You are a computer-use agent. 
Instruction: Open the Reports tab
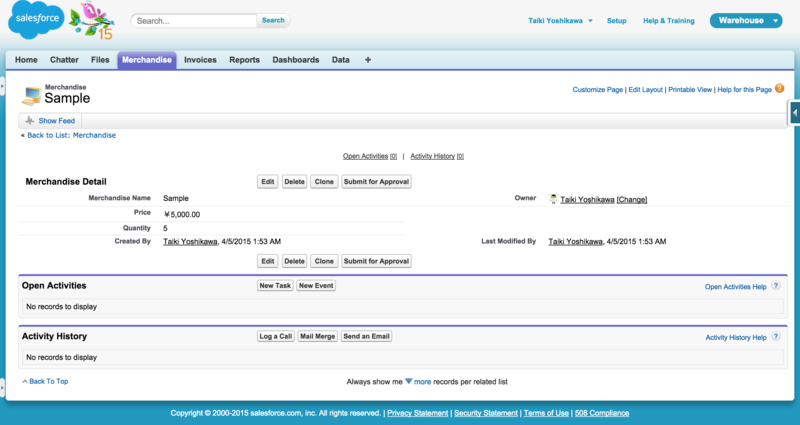(244, 60)
